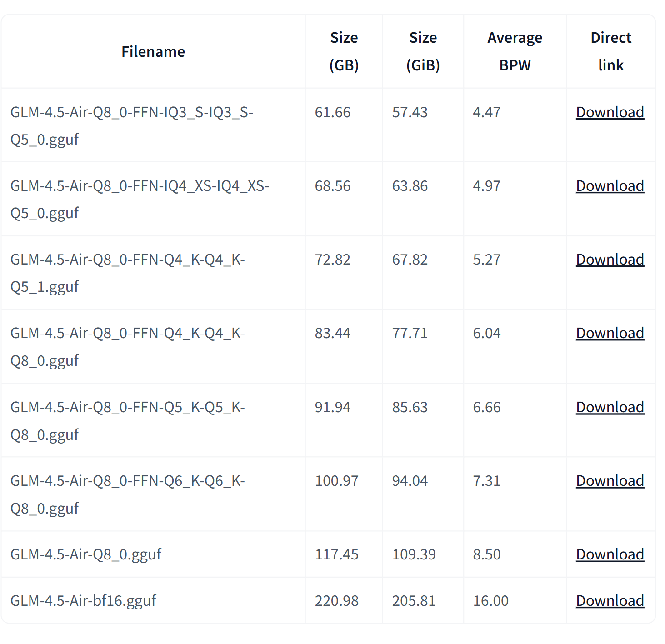Click the 4.97 BPW cell

[486, 186]
